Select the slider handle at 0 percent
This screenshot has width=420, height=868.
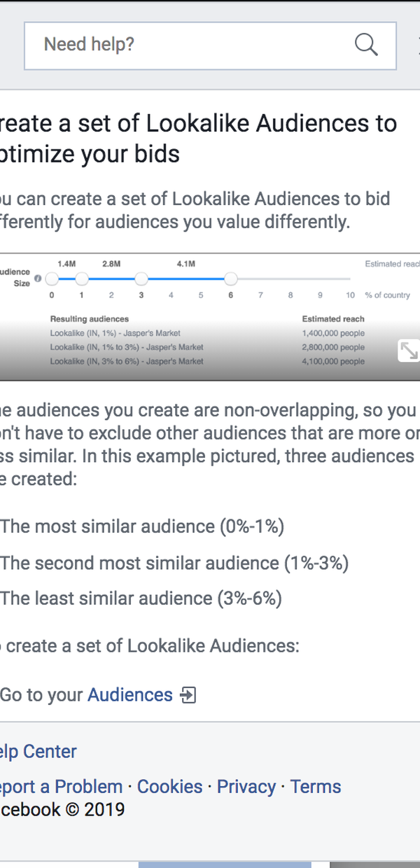52,279
